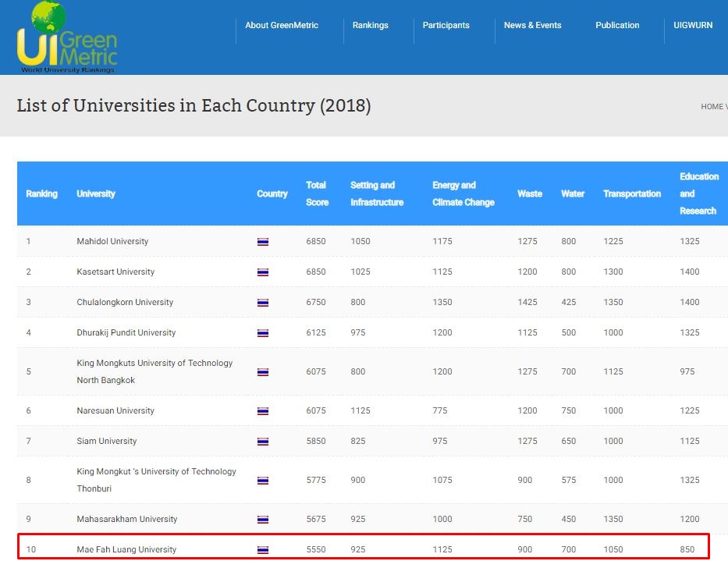The image size is (728, 561).
Task: Click Thailand flag beside Mahidol University
Action: [x=263, y=242]
